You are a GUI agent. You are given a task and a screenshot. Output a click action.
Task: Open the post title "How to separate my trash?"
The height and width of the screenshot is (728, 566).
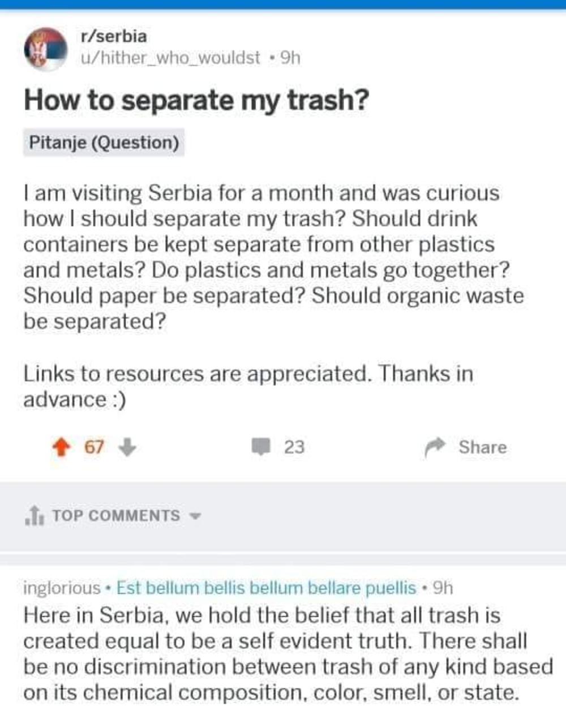[x=196, y=100]
